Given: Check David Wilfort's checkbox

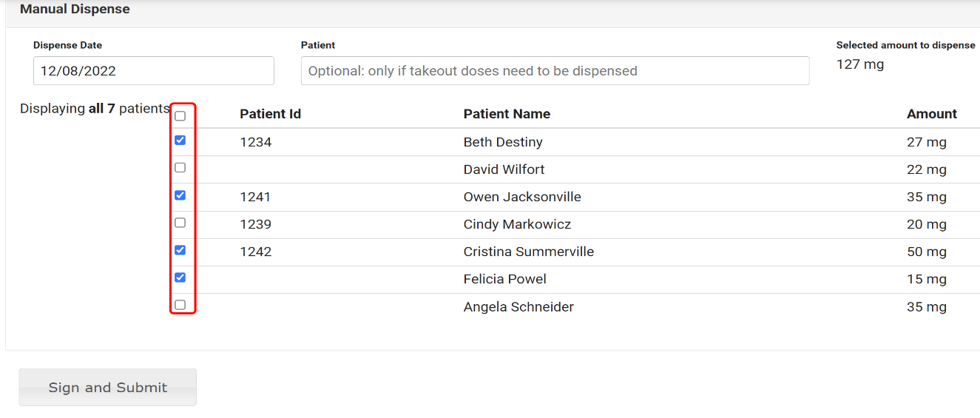Looking at the screenshot, I should 180,168.
